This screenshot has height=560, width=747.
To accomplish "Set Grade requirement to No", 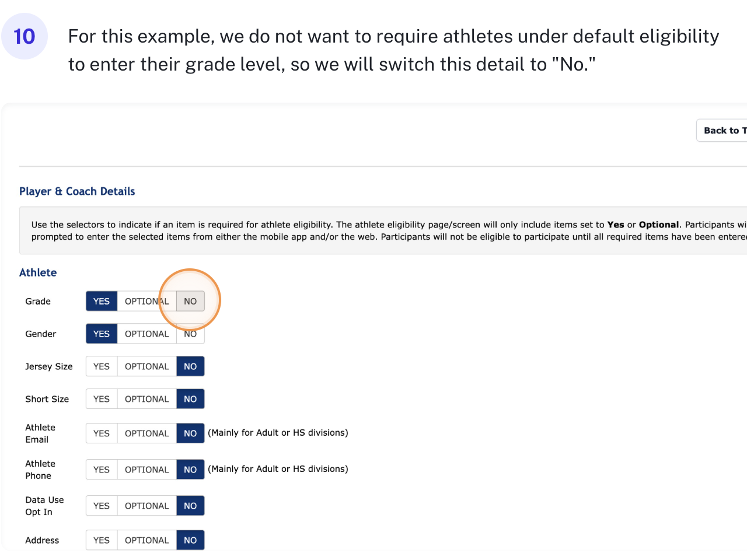I will (190, 301).
